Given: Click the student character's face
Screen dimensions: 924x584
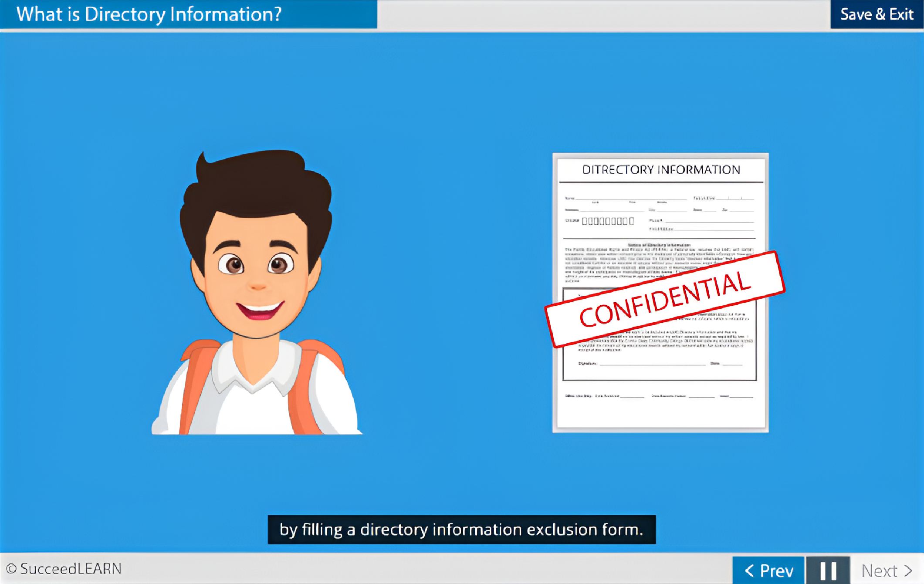Looking at the screenshot, I should 257,274.
